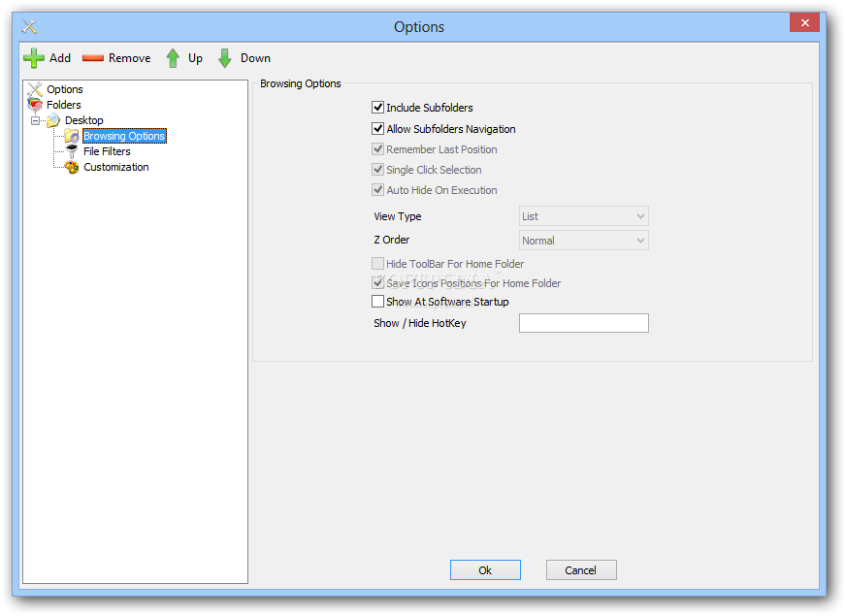
Task: Click the Browsing Options folder icon
Action: (x=72, y=136)
